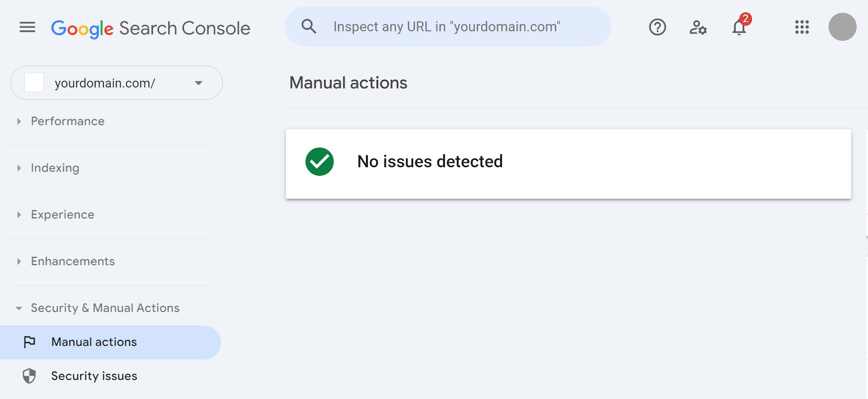Click the Manual actions flag icon
The image size is (868, 399).
[30, 342]
